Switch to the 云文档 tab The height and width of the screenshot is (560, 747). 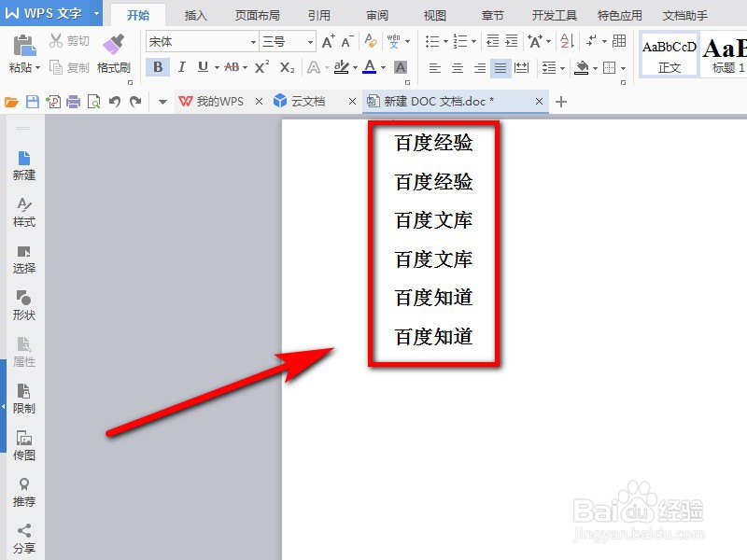tap(300, 102)
